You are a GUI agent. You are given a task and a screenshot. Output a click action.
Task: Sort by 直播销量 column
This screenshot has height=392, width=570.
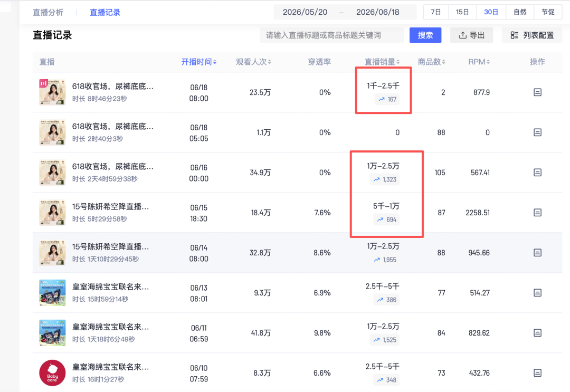pos(382,62)
